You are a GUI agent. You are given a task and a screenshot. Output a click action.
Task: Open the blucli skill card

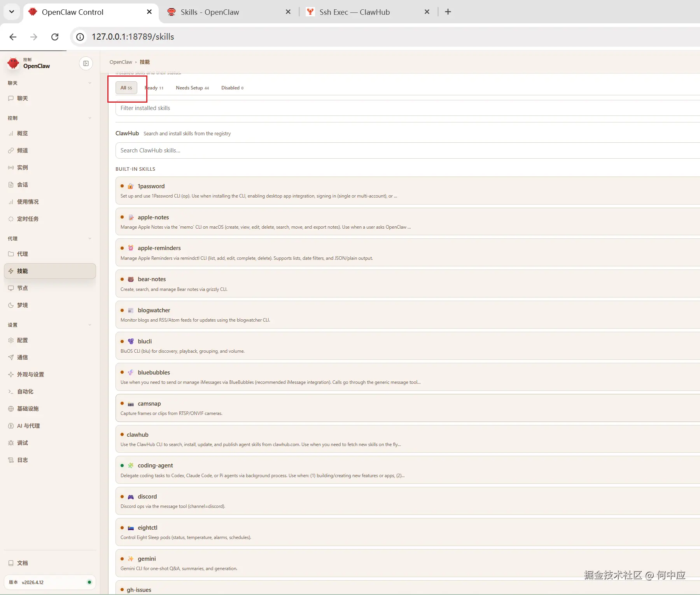point(408,346)
